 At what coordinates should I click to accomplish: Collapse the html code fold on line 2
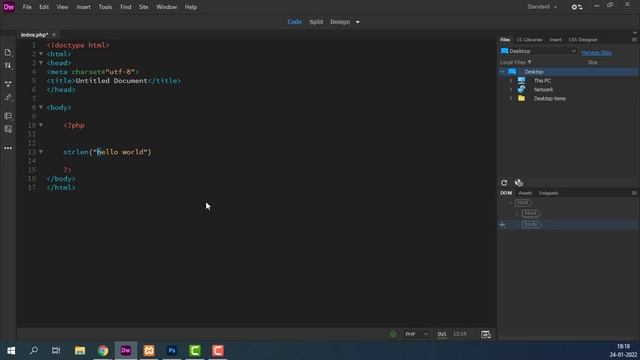click(x=41, y=54)
